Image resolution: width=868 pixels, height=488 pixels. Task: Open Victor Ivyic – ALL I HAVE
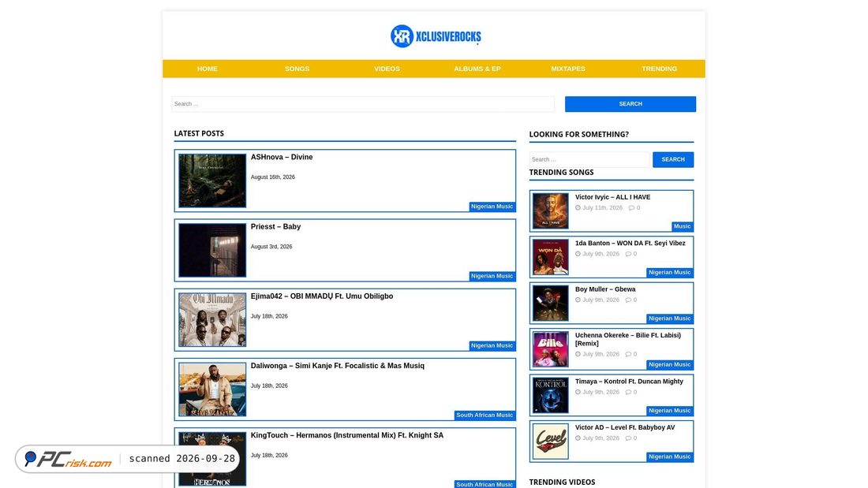(x=612, y=197)
